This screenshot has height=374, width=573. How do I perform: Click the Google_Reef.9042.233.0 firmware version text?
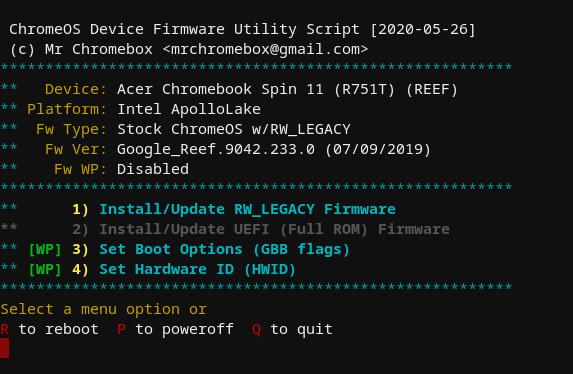(x=216, y=150)
